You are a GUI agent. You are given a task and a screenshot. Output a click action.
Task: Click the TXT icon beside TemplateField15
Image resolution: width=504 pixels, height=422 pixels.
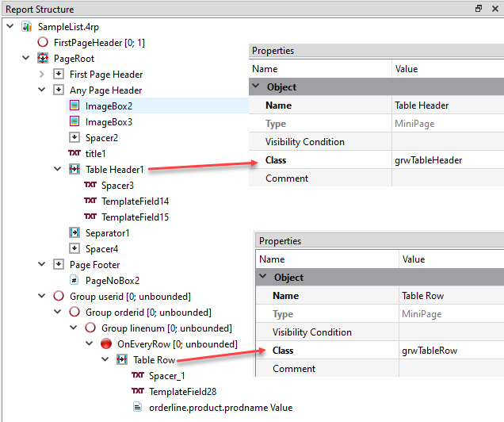point(90,217)
